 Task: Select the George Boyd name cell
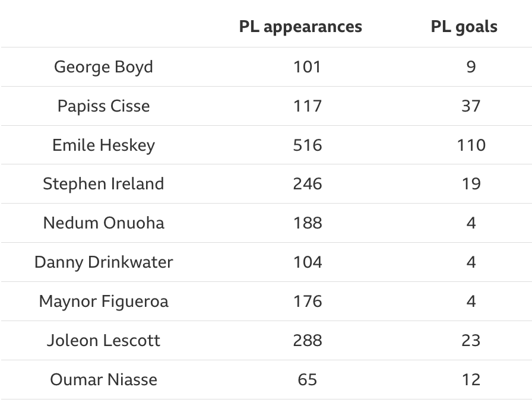[x=103, y=66]
